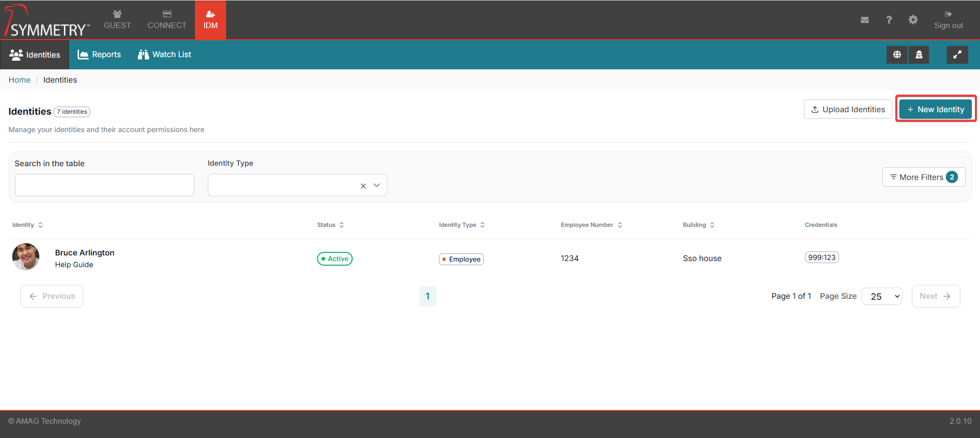Image resolution: width=980 pixels, height=438 pixels.
Task: Click the building icon in toolbar
Action: pos(919,55)
